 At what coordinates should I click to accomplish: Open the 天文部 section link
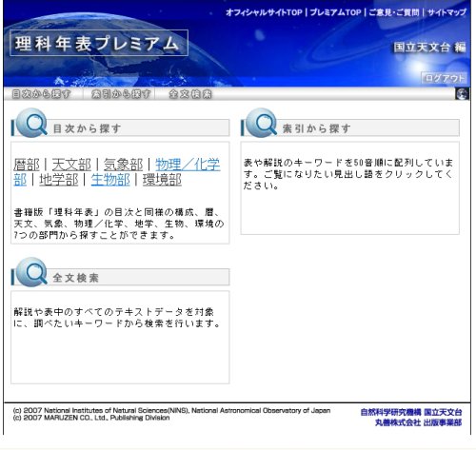click(x=71, y=165)
